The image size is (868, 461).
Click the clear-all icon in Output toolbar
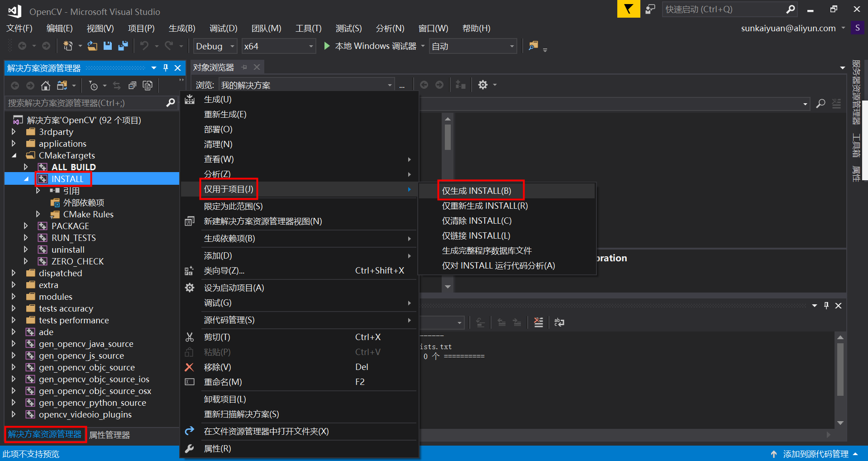click(x=539, y=322)
